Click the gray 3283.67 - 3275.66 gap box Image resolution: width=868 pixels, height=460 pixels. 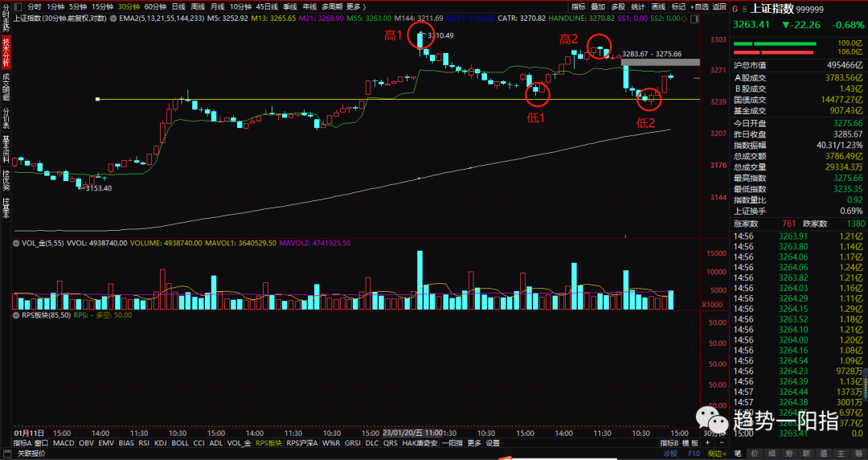pyautogui.click(x=661, y=62)
